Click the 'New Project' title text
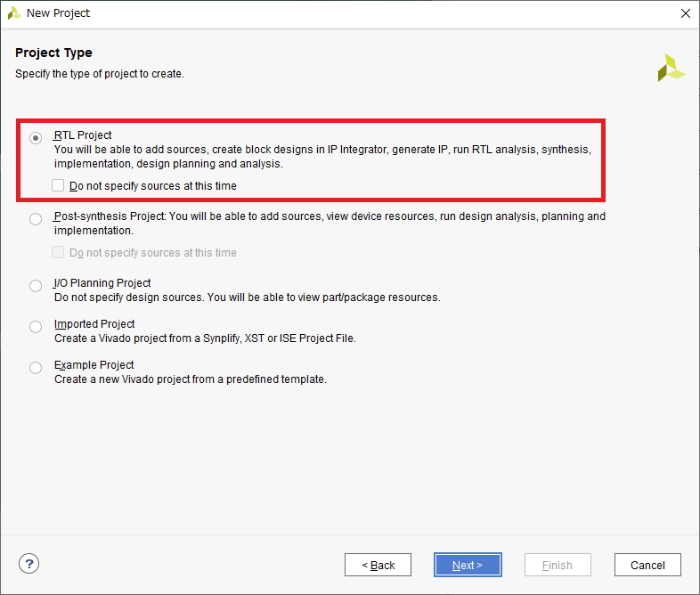The image size is (700, 595). 58,13
